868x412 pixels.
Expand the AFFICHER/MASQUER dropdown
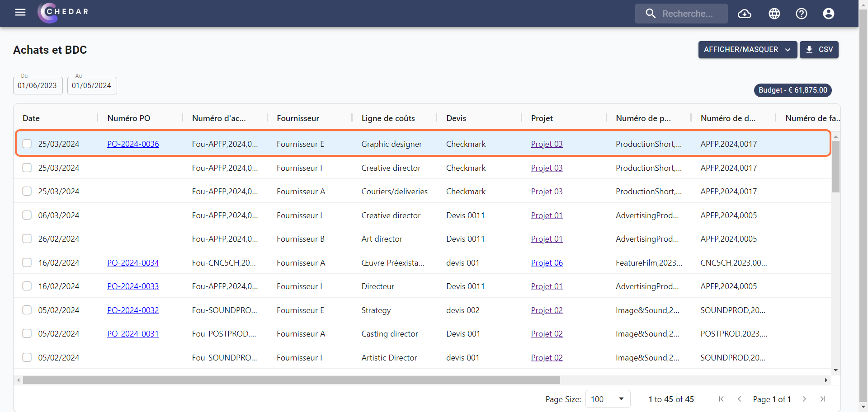pos(747,50)
